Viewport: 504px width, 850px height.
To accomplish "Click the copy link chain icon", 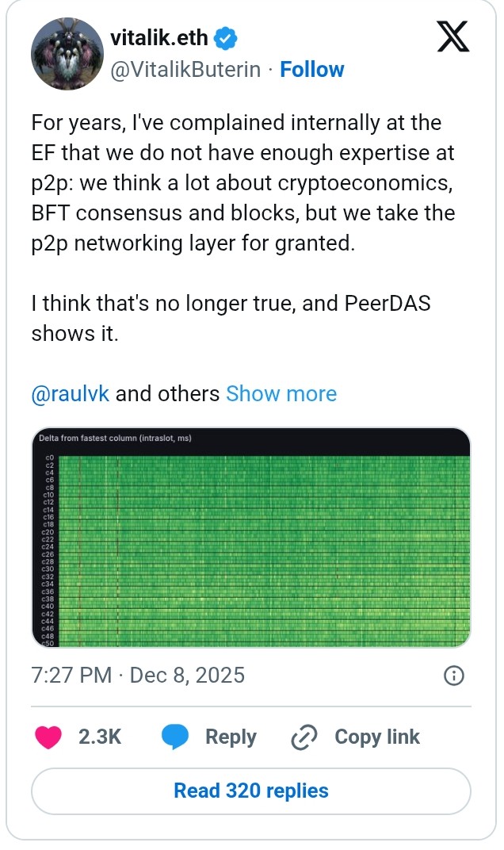I will pos(304,737).
